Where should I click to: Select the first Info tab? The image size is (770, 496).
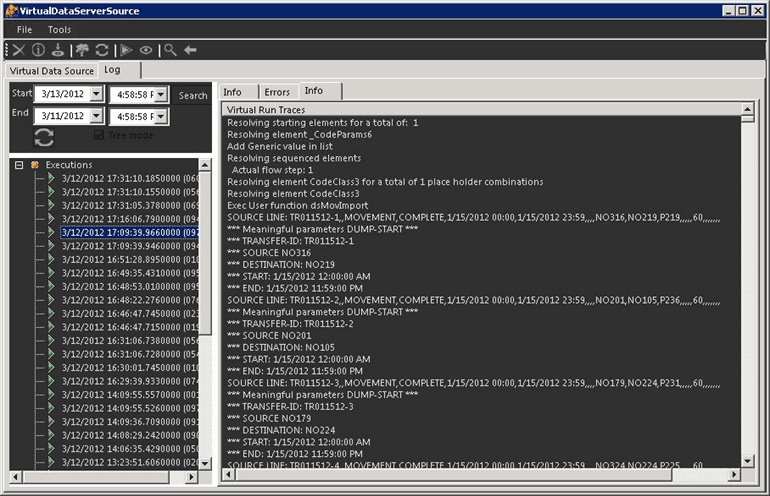pos(238,92)
